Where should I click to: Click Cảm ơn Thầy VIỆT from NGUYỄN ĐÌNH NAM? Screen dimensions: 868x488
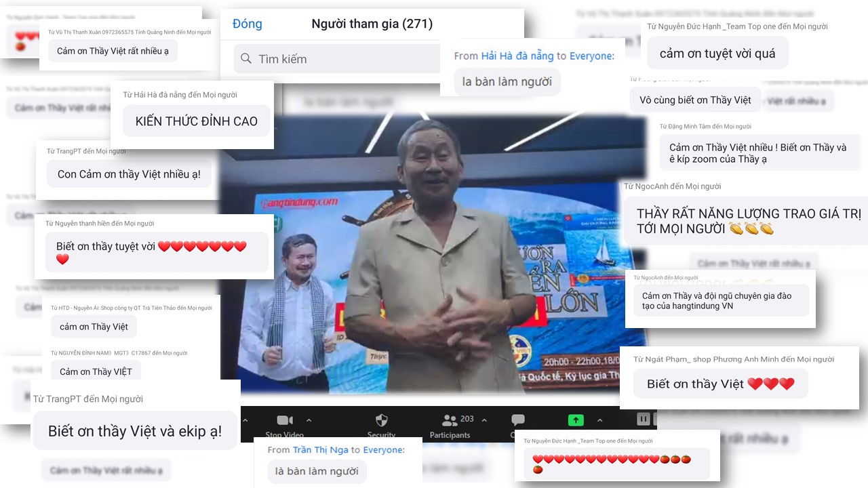96,371
